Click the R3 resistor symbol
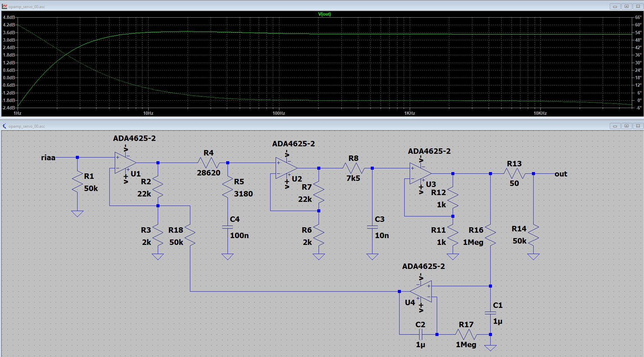 click(158, 235)
